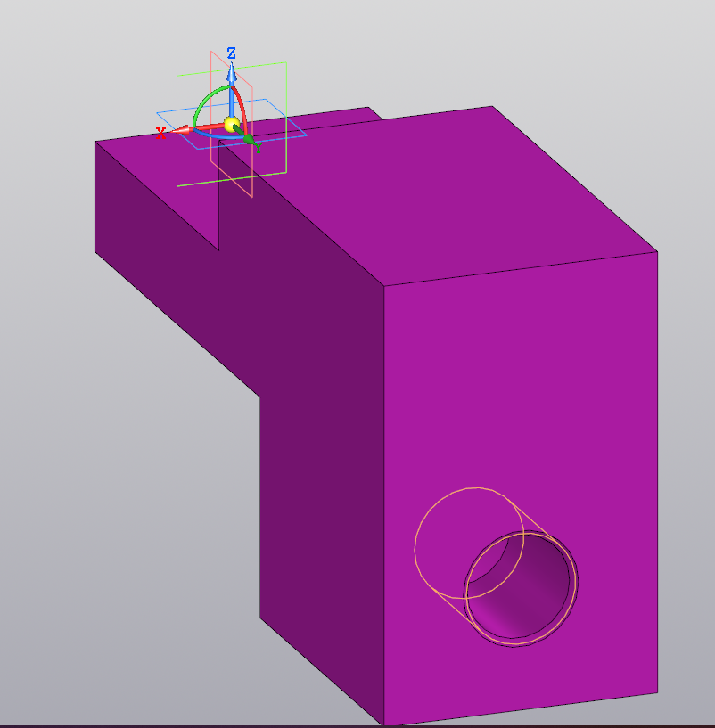Image resolution: width=715 pixels, height=728 pixels.
Task: Click the green "Y" axis label
Action: (259, 148)
